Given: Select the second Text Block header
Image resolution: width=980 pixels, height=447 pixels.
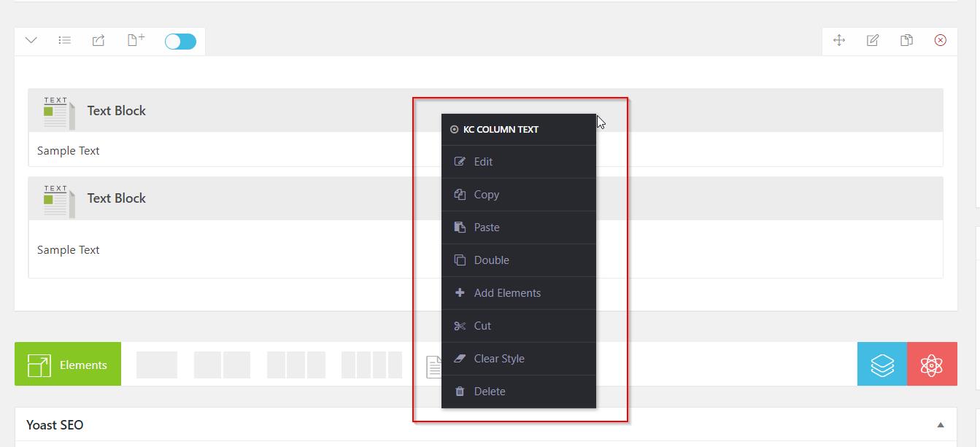Looking at the screenshot, I should tap(485, 198).
